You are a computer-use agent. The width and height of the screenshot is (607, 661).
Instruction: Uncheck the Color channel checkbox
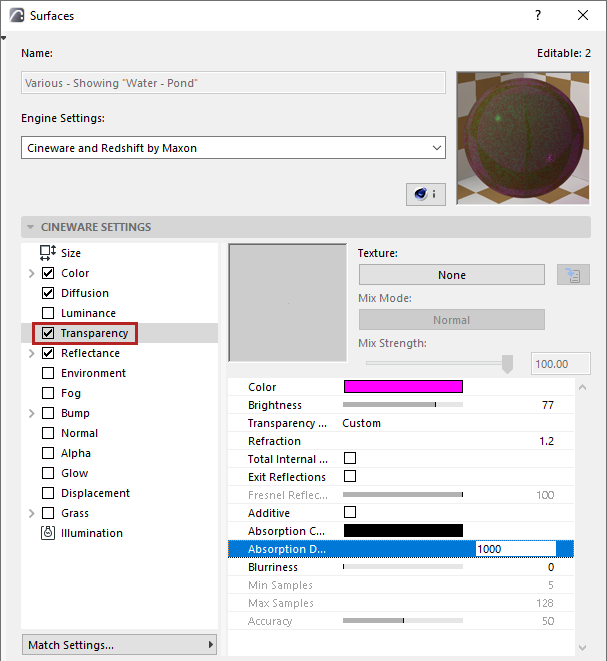(48, 273)
